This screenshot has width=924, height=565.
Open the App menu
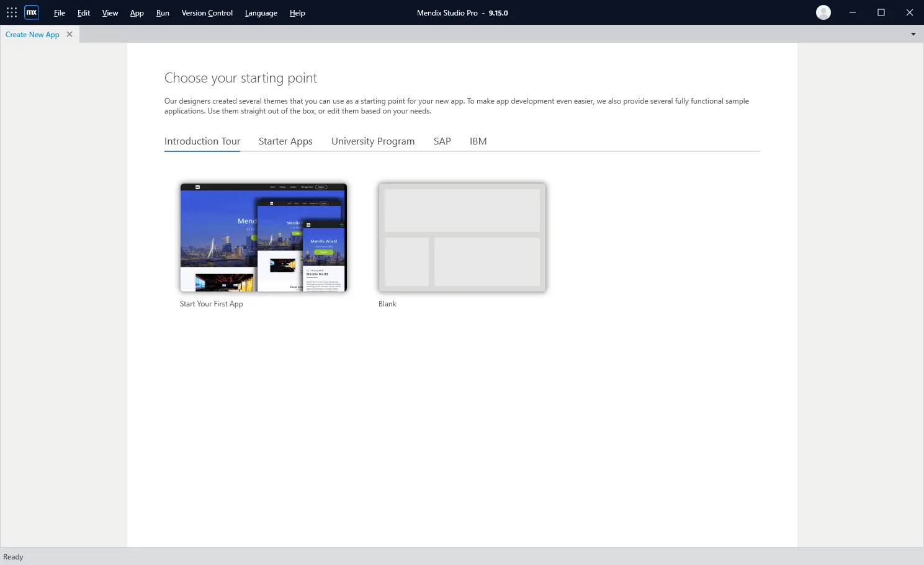tap(137, 13)
